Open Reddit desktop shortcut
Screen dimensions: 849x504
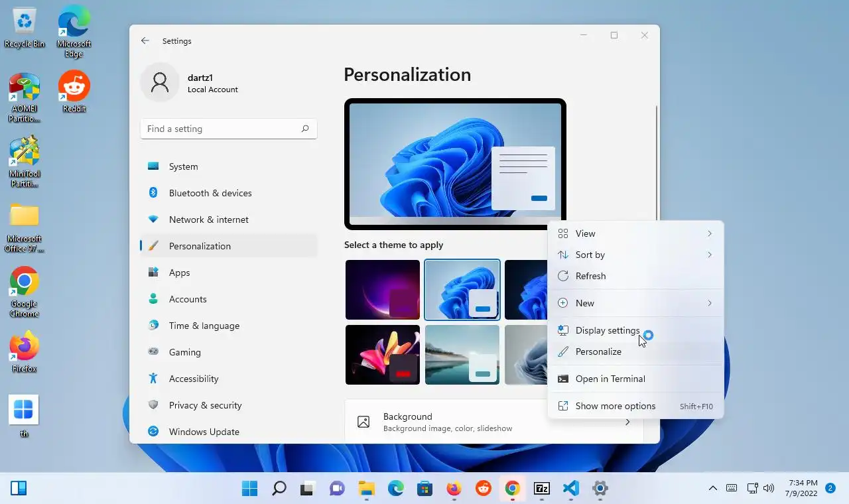74,92
